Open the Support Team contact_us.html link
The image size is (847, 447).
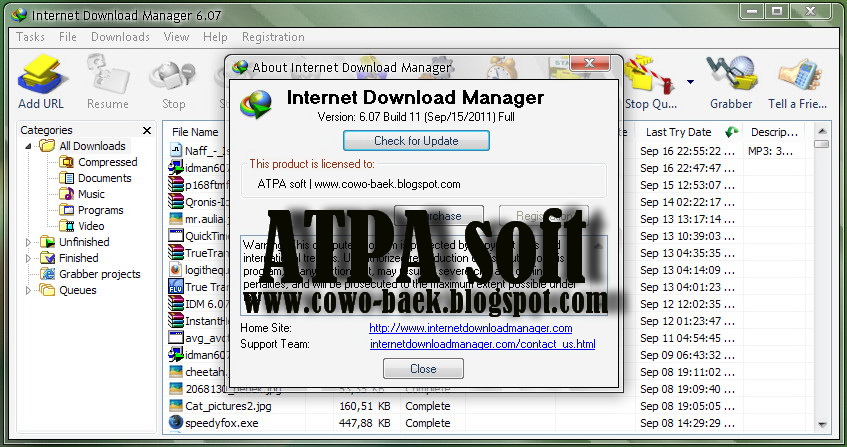pos(482,344)
